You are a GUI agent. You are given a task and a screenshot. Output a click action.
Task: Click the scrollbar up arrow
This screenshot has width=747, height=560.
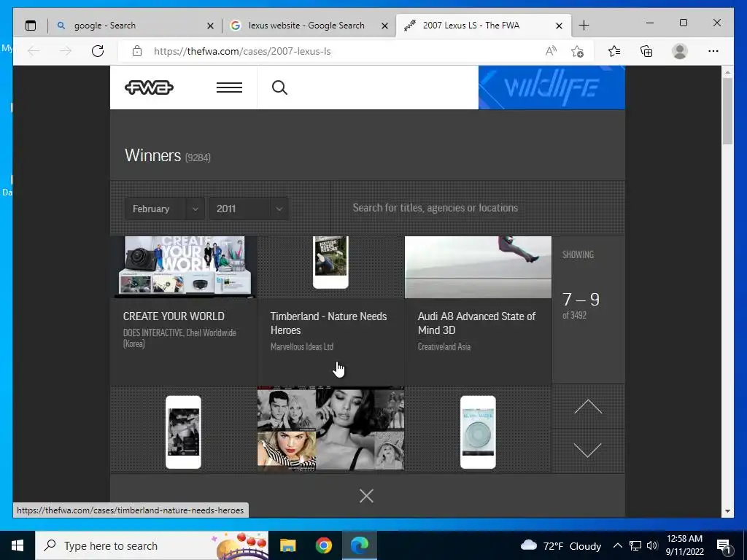click(x=727, y=72)
